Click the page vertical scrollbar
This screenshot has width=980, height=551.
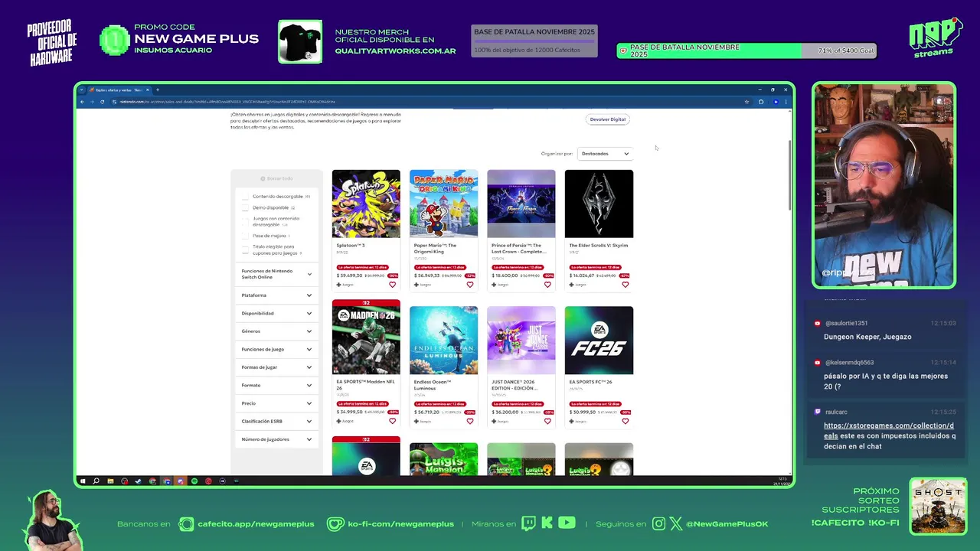pos(789,176)
